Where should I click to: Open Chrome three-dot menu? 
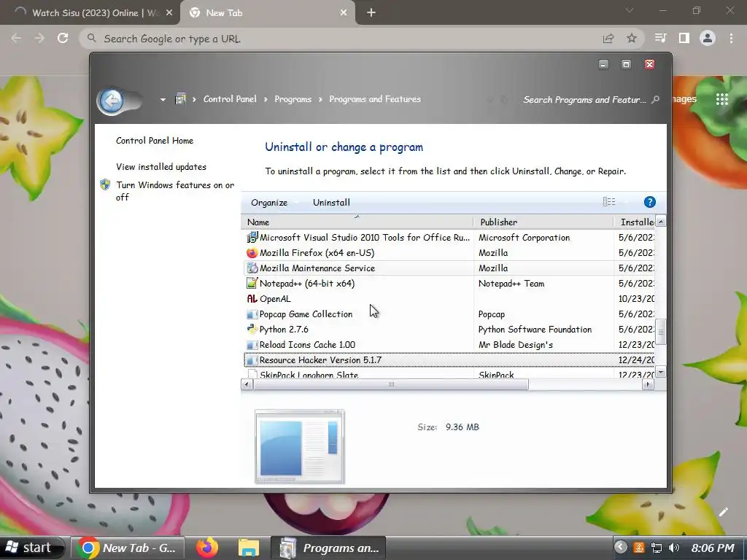tap(731, 38)
